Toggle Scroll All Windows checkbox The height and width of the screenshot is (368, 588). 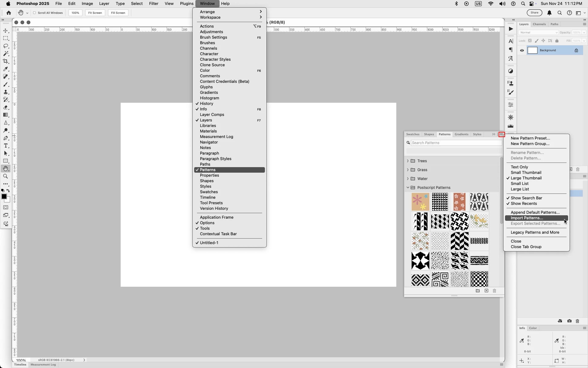pos(35,13)
